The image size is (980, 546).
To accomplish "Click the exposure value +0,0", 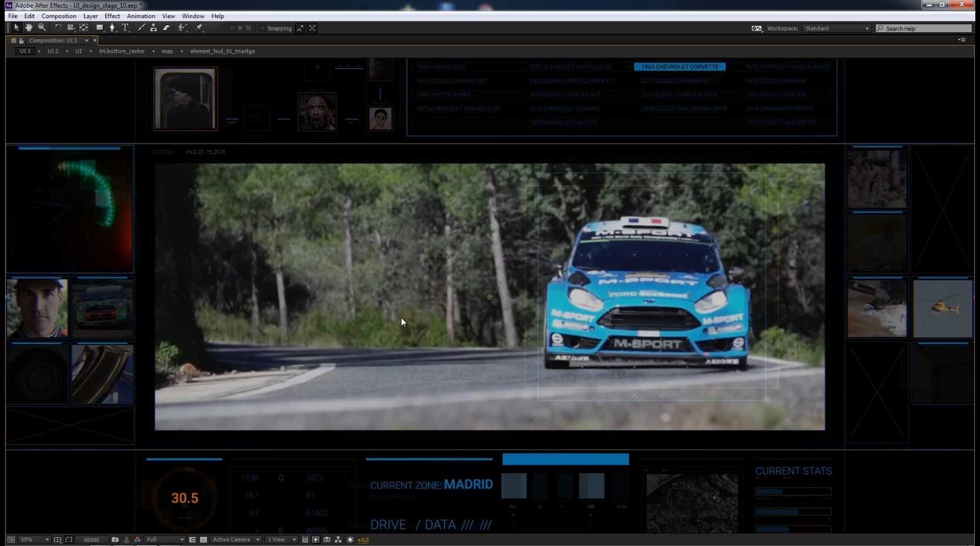I will coord(363,540).
